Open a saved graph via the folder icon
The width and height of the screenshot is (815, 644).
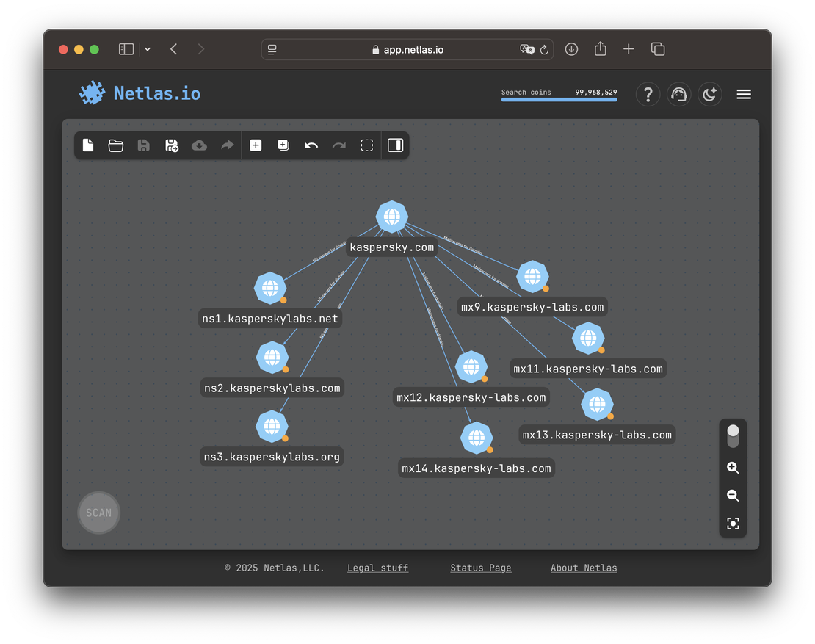[x=116, y=145]
